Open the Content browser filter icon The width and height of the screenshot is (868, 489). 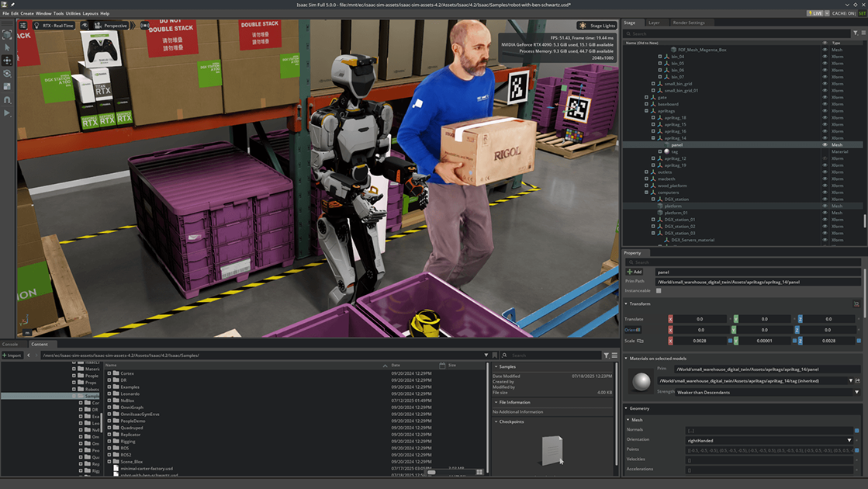click(606, 355)
